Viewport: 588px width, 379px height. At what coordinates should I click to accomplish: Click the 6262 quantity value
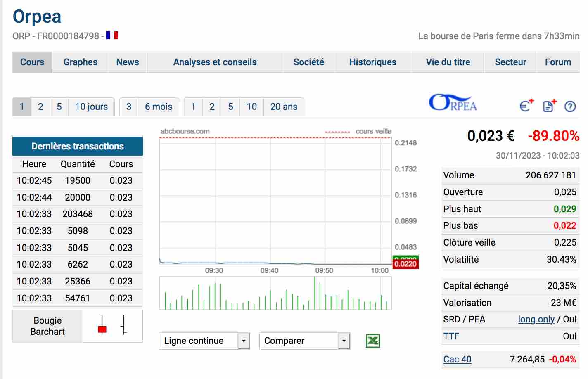[x=78, y=264]
